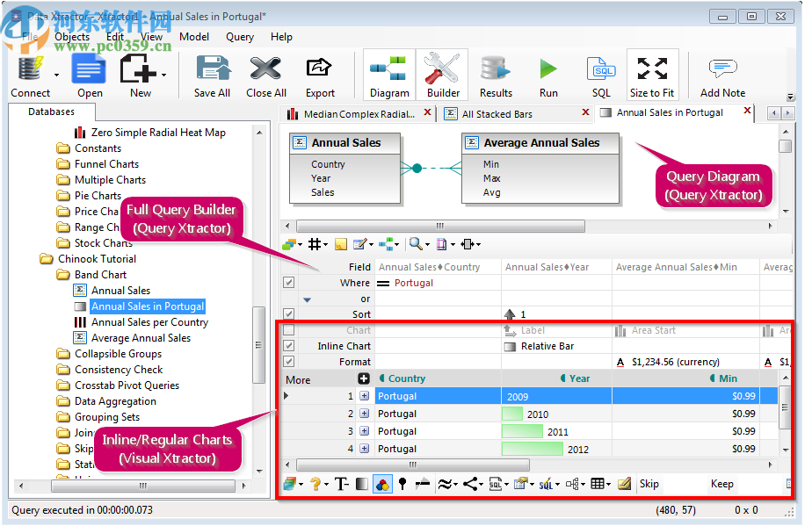This screenshot has height=526, width=812.
Task: Click the yellow question mark icon
Action: pyautogui.click(x=315, y=484)
